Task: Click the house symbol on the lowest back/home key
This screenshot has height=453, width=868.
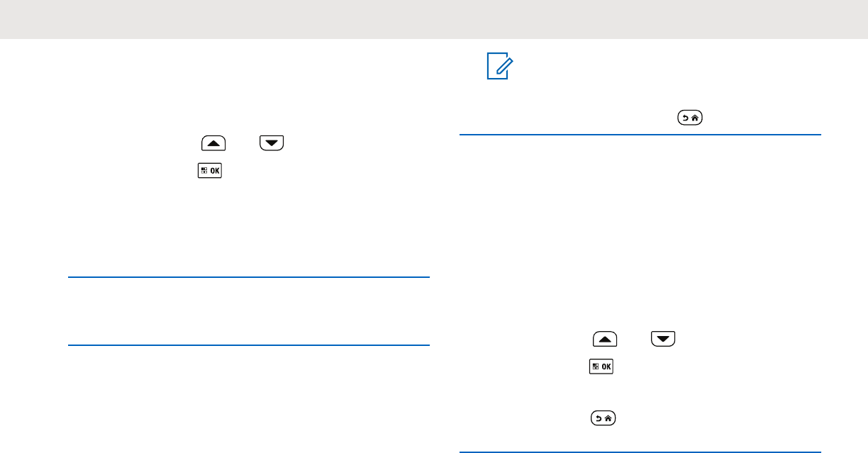Action: click(x=608, y=420)
